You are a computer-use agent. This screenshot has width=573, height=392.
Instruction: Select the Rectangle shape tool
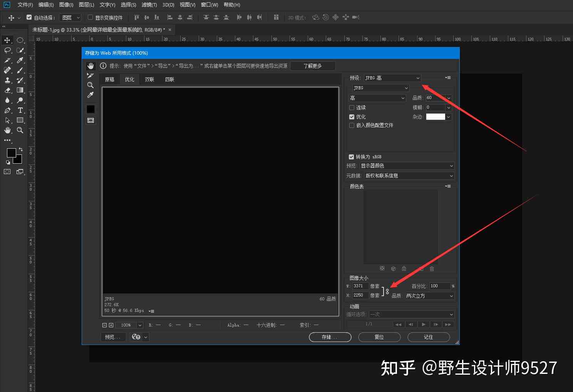click(x=20, y=120)
